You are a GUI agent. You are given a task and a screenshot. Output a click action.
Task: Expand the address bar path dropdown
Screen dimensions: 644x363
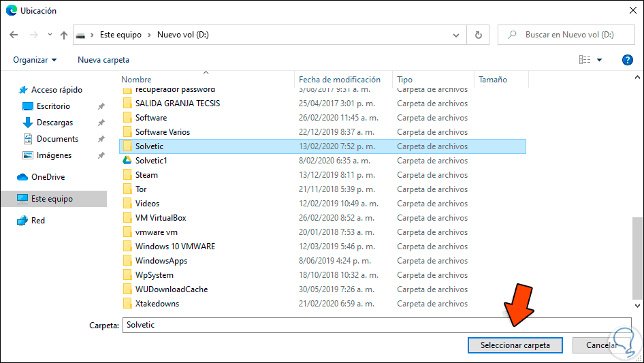[x=456, y=35]
